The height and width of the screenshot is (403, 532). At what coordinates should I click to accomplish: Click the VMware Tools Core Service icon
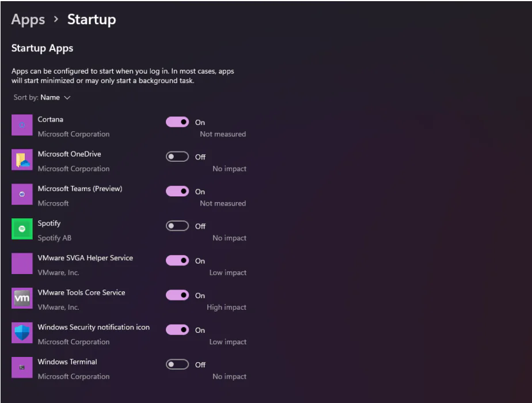tap(22, 298)
